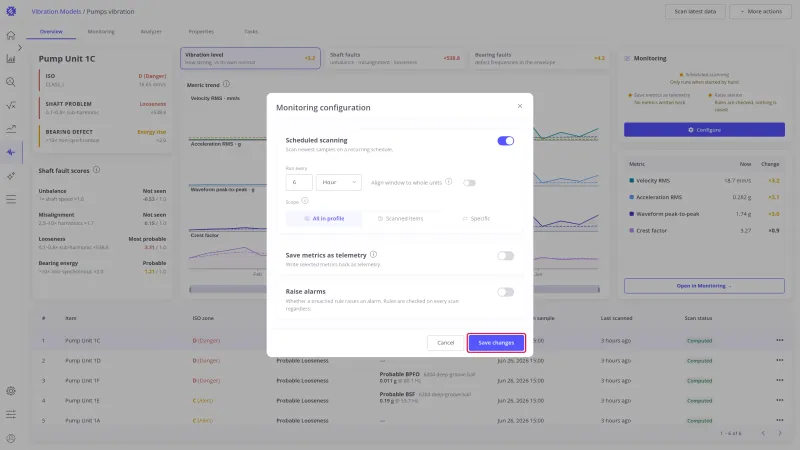Viewport: 800px width, 450px height.
Task: Select Pump Unit 1D table row name
Action: tap(83, 361)
